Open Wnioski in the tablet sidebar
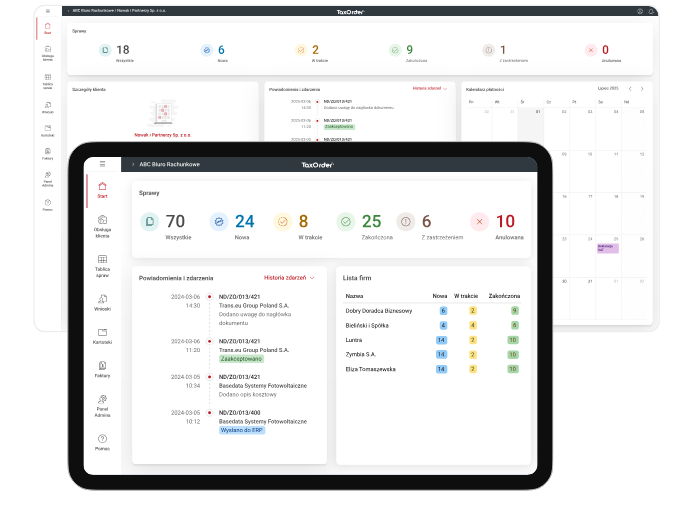 pos(102,302)
